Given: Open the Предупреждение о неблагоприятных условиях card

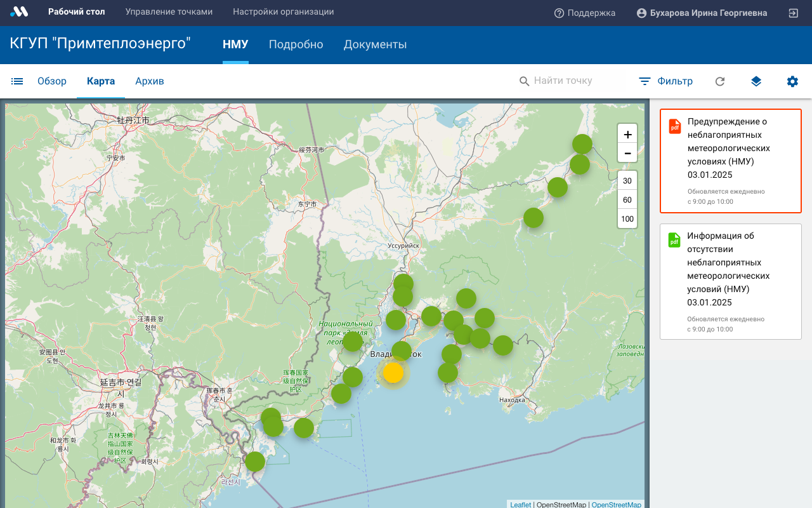Looking at the screenshot, I should [731, 161].
